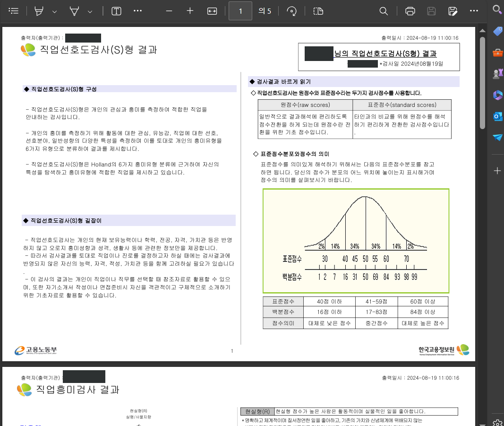Click scrollbar up arrow

coord(482,31)
